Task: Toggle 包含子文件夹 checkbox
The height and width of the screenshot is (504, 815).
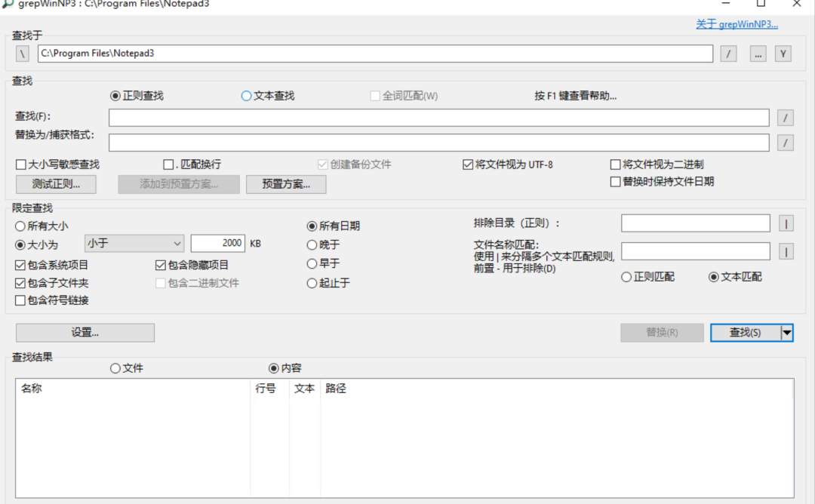Action: (20, 283)
